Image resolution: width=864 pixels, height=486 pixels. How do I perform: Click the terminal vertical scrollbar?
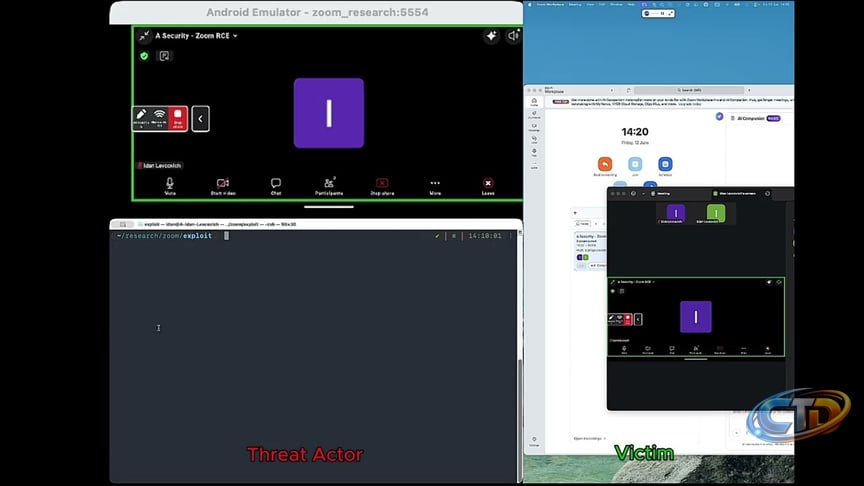519,420
